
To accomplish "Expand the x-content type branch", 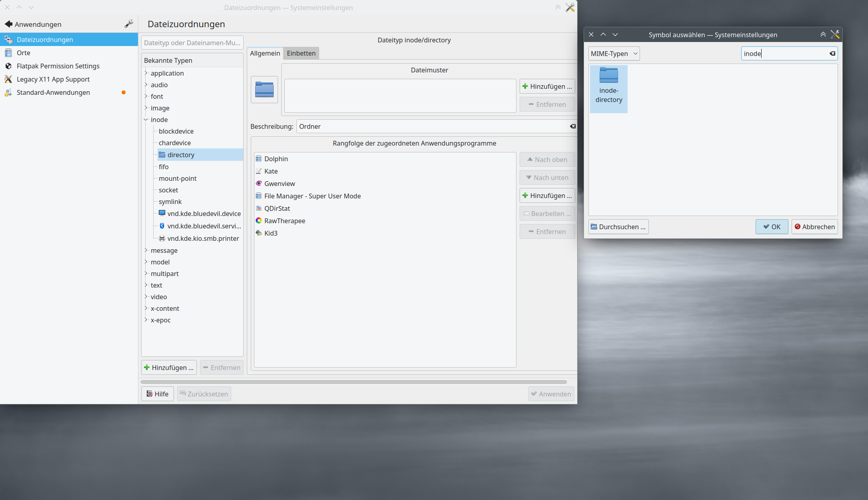I will click(x=146, y=308).
